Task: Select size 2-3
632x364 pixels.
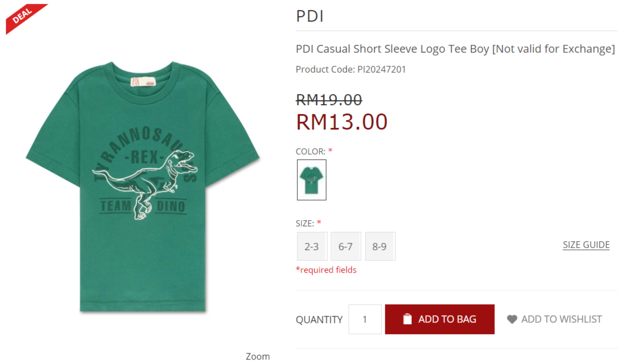Action: click(x=312, y=246)
